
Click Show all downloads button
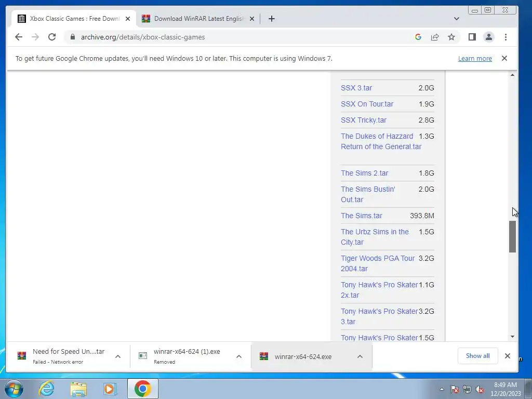point(477,355)
